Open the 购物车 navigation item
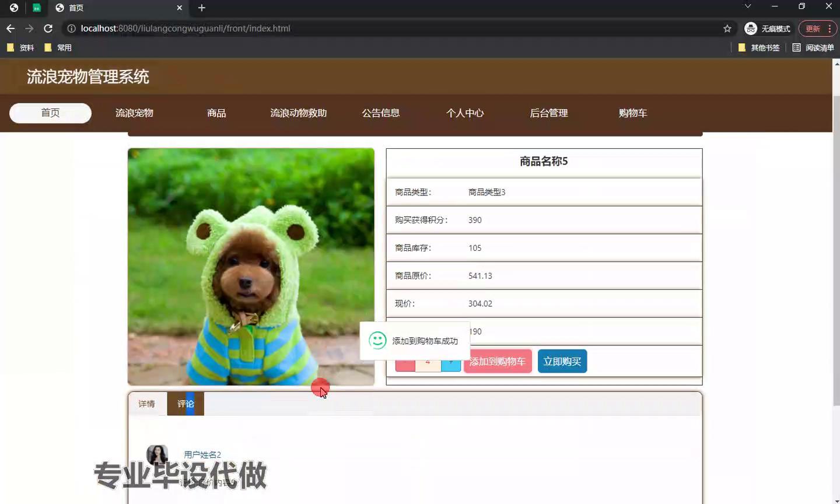Viewport: 840px width, 504px height. (x=632, y=113)
